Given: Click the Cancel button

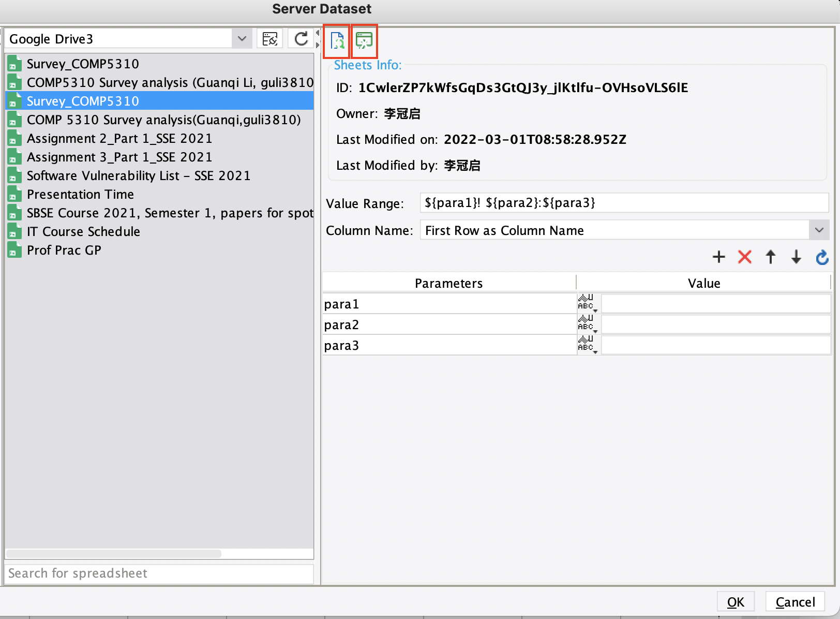Looking at the screenshot, I should pos(794,601).
